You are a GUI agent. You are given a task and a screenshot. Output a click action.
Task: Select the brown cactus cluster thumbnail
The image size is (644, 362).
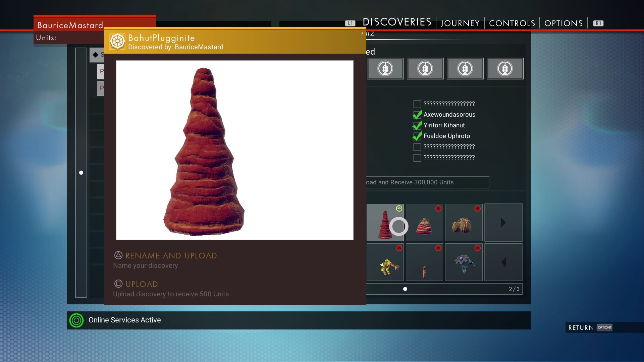(x=464, y=223)
